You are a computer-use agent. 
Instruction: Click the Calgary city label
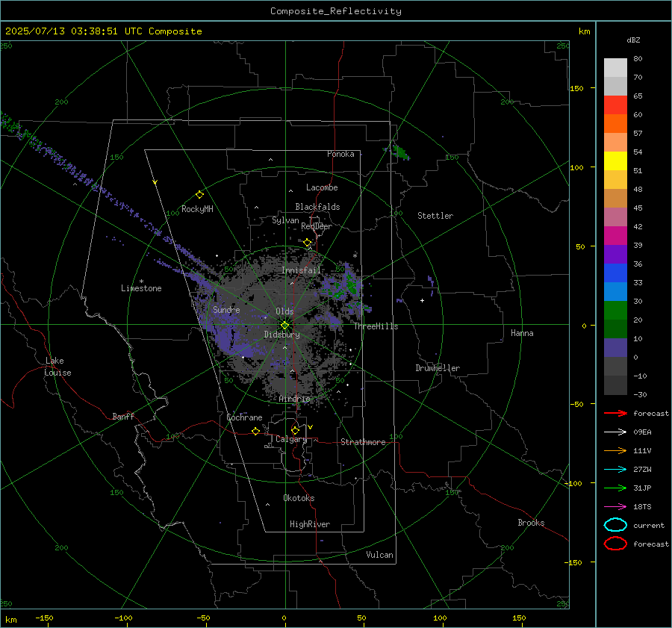[291, 439]
